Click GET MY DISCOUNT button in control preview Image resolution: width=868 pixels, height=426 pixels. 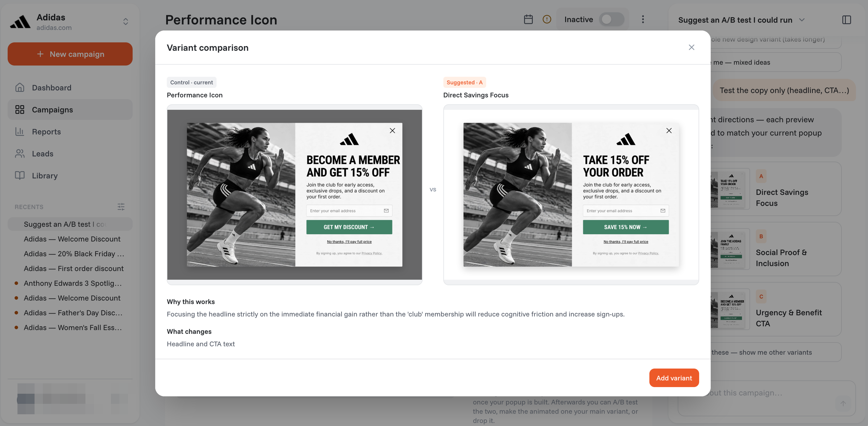point(349,227)
